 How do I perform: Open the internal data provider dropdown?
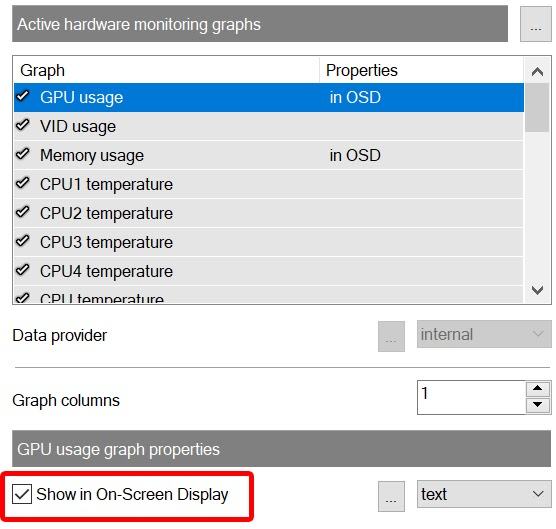click(x=484, y=334)
